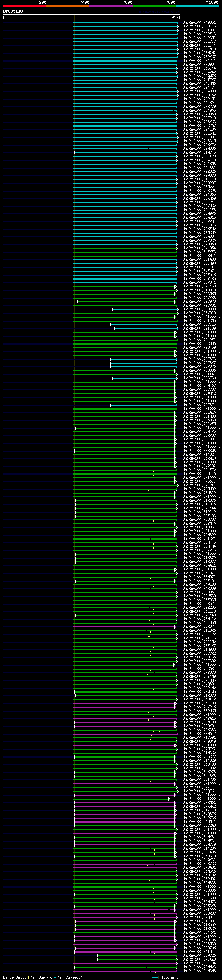Select the UniRef100_Q5YJK5 label
222x980 pixels.
pyautogui.click(x=199, y=279)
